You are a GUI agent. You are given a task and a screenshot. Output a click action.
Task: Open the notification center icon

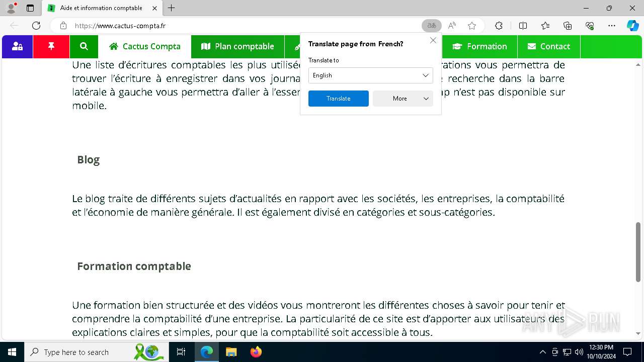[627, 352]
